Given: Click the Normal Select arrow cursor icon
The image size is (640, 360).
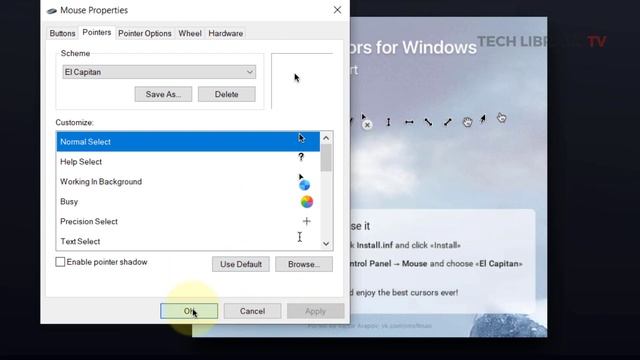Looking at the screenshot, I should [301, 138].
